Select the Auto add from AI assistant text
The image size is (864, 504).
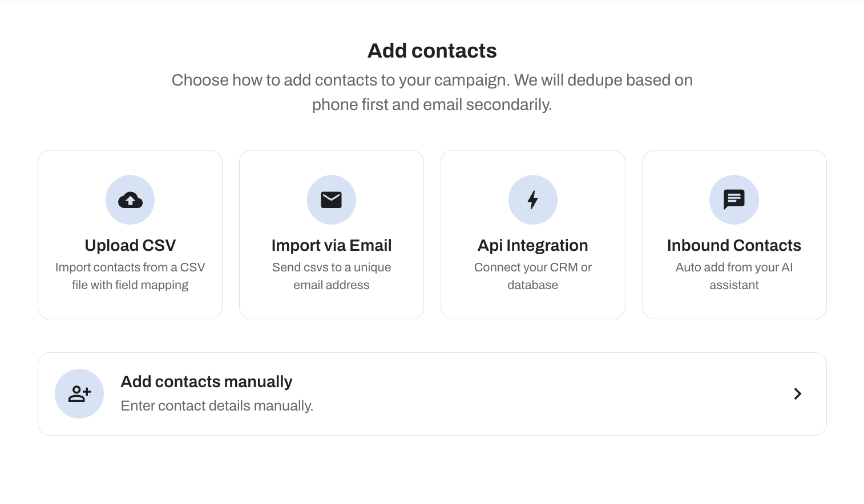734,276
